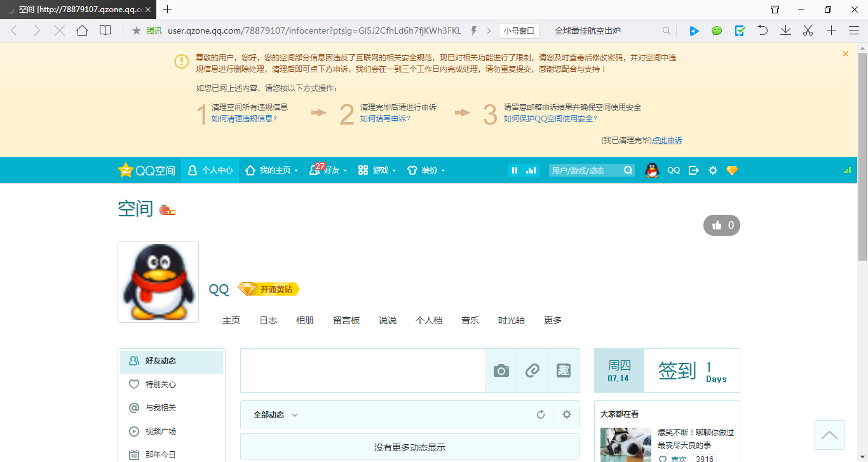Open the reading mode book icon
The height and width of the screenshot is (462, 868).
coord(105,31)
